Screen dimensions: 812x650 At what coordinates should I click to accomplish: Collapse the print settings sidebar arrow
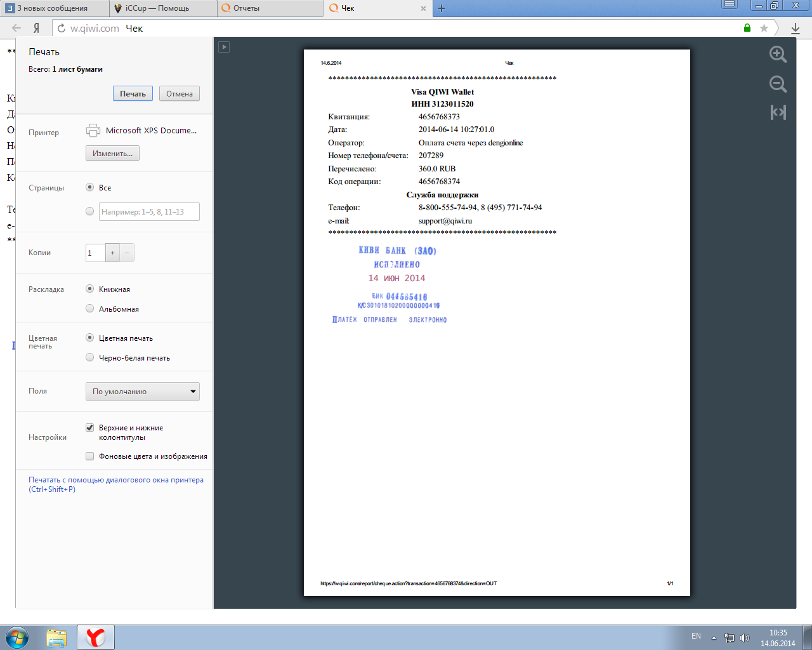click(x=224, y=47)
